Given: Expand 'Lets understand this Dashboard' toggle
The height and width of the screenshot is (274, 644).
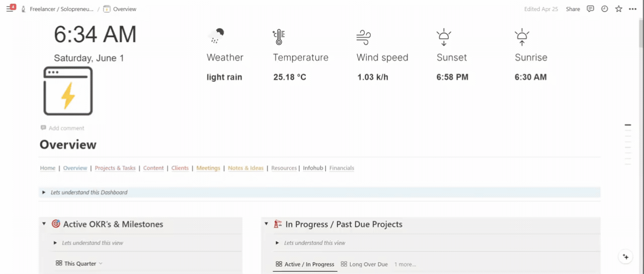Looking at the screenshot, I should coord(44,193).
